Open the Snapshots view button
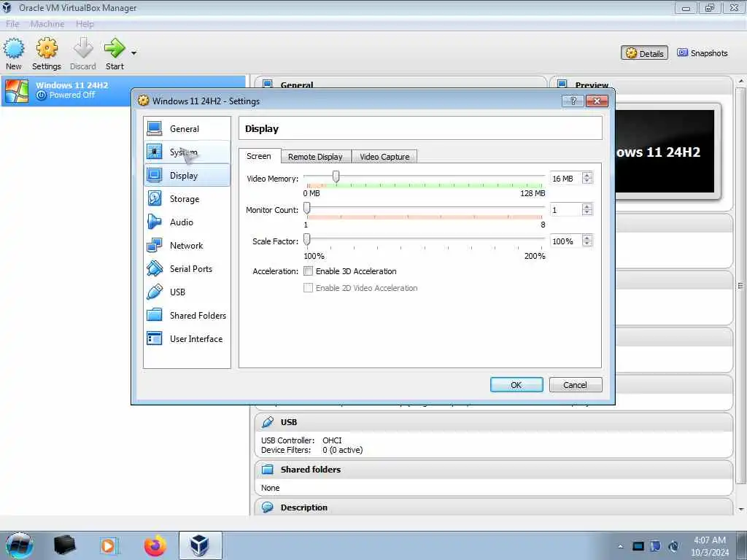The width and height of the screenshot is (747, 560). pyautogui.click(x=703, y=52)
